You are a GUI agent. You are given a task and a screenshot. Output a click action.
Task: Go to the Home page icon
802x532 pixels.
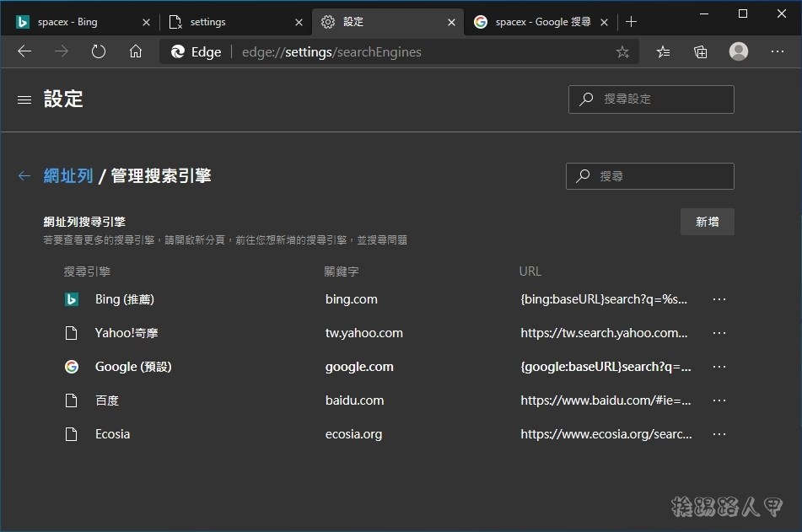[136, 51]
